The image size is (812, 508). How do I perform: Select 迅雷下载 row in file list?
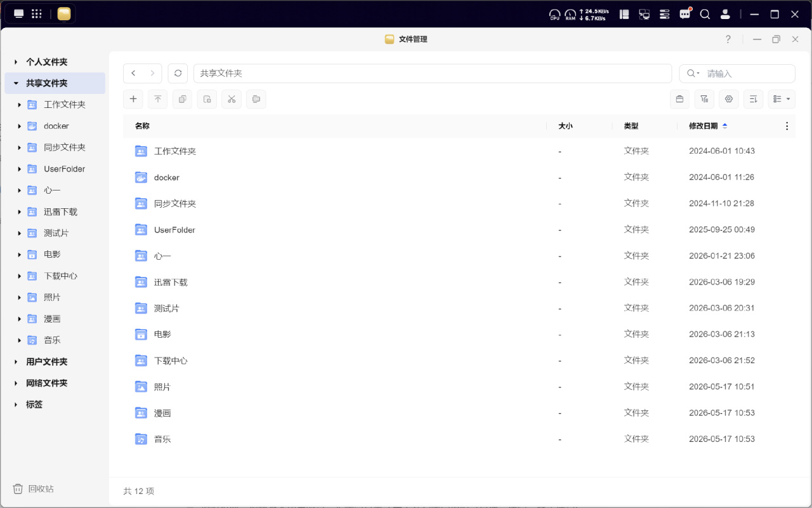point(459,282)
